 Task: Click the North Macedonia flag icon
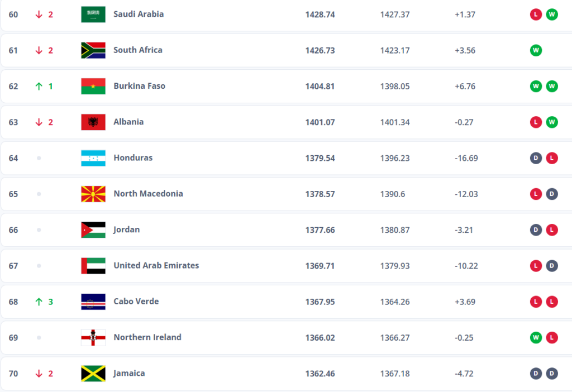pos(93,194)
